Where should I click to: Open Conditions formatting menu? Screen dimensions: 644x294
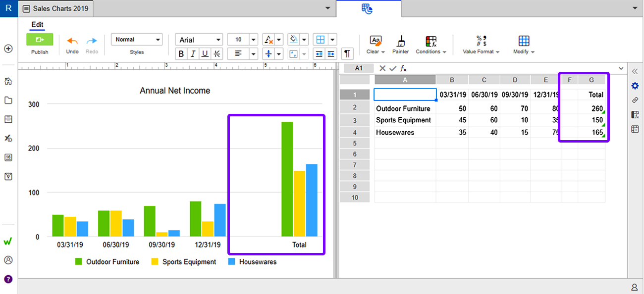(431, 45)
